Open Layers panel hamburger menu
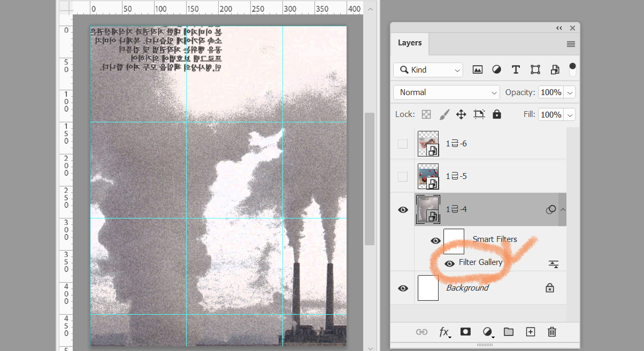Image resolution: width=644 pixels, height=351 pixels. click(571, 44)
